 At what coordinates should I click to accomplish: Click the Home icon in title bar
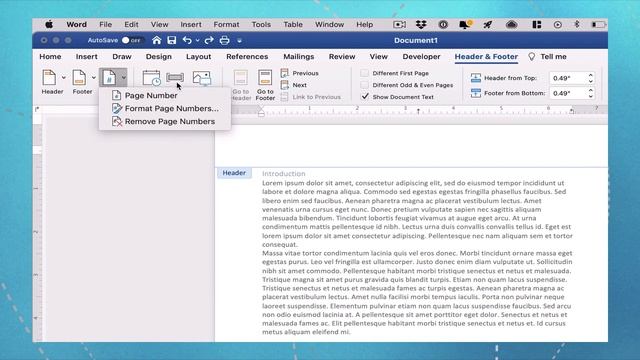[x=156, y=40]
